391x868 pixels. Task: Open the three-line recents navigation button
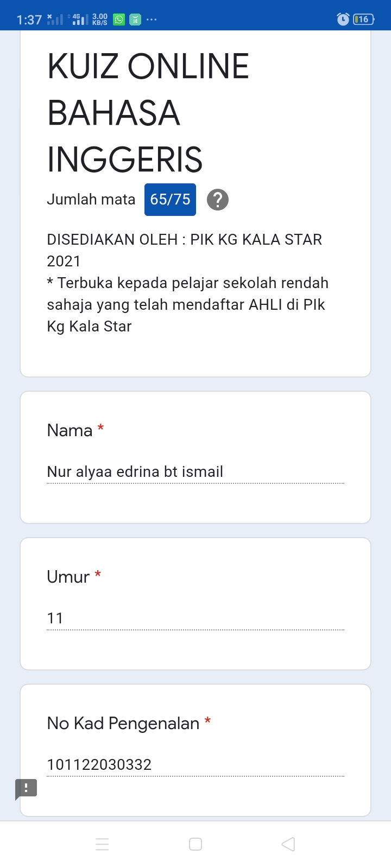tap(102, 844)
